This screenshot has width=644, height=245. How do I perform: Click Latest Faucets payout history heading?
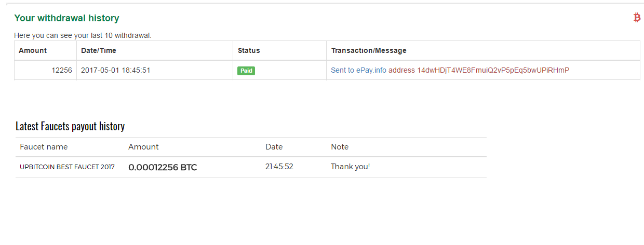coord(70,126)
